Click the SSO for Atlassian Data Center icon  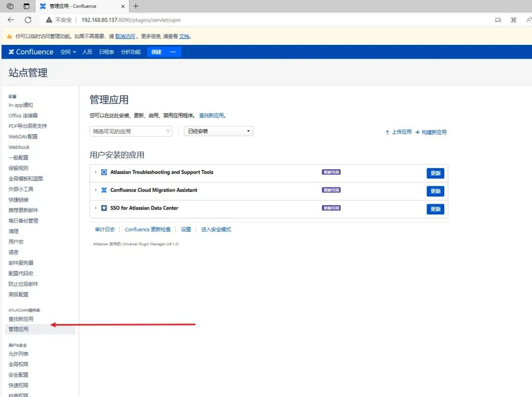pos(104,208)
